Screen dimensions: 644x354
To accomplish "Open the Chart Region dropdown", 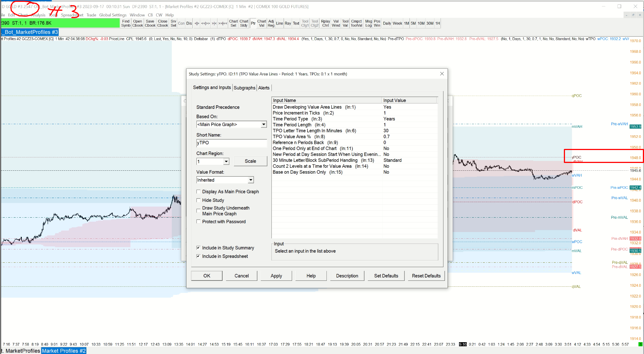I will pyautogui.click(x=226, y=161).
